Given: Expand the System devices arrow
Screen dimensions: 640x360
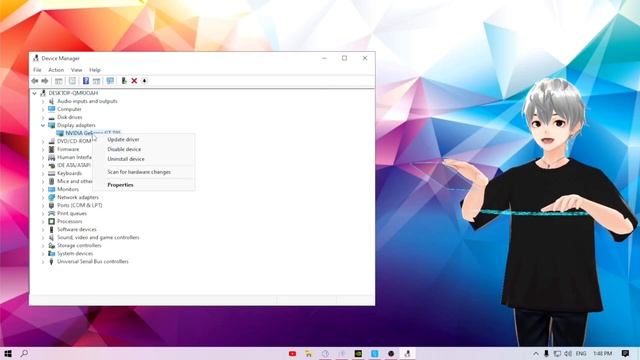Looking at the screenshot, I should [43, 253].
